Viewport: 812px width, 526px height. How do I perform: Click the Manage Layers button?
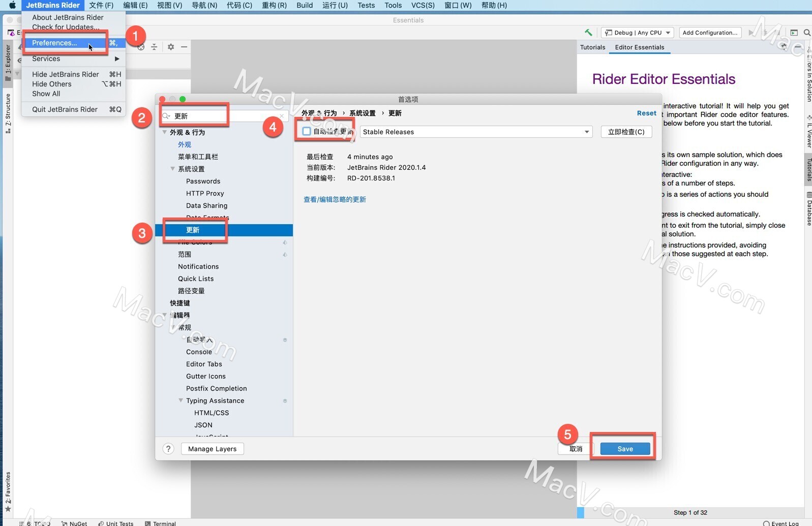[213, 449]
